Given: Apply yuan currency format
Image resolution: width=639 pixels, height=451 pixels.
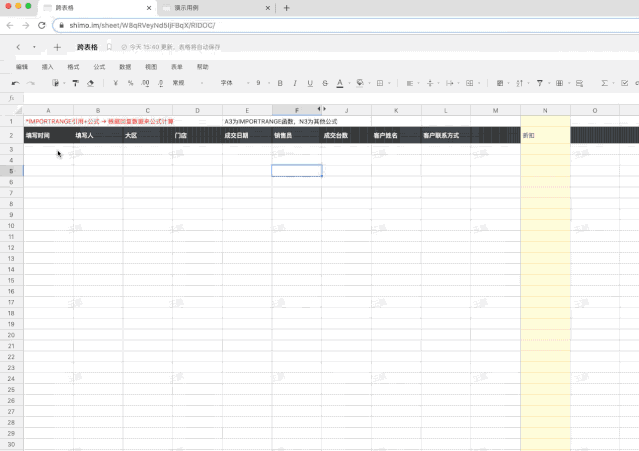Looking at the screenshot, I should coord(116,83).
